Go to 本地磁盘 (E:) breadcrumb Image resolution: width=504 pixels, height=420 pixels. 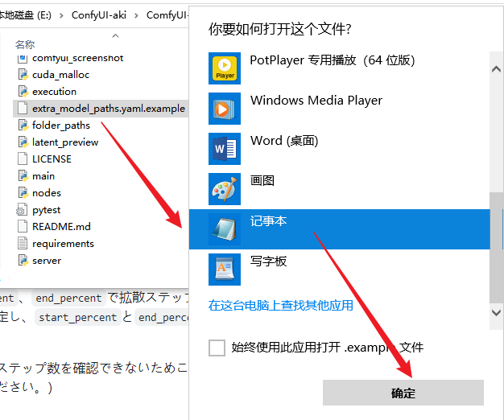coord(25,15)
